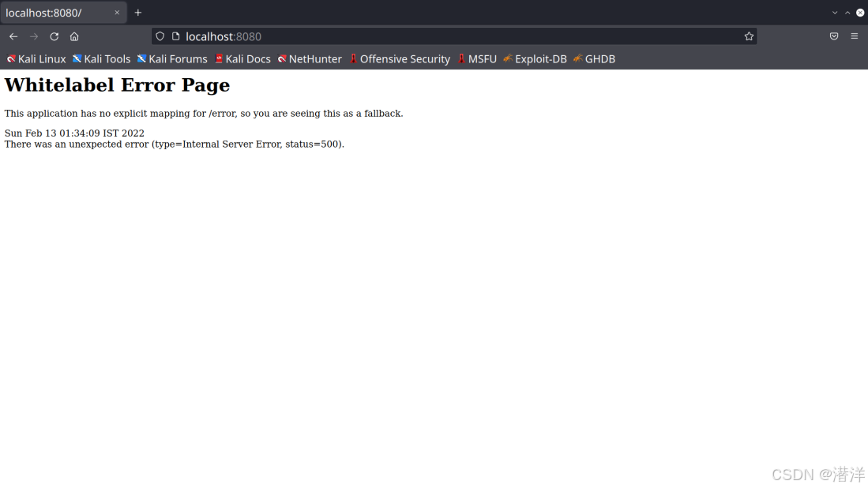The width and height of the screenshot is (868, 488).
Task: Open Kali Docs bookmark
Action: point(242,59)
